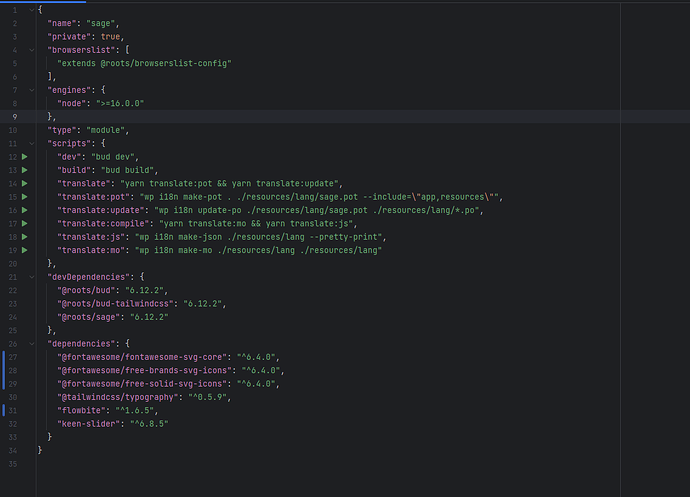Click the "bud dev" command string
The image size is (690, 497).
(115, 157)
